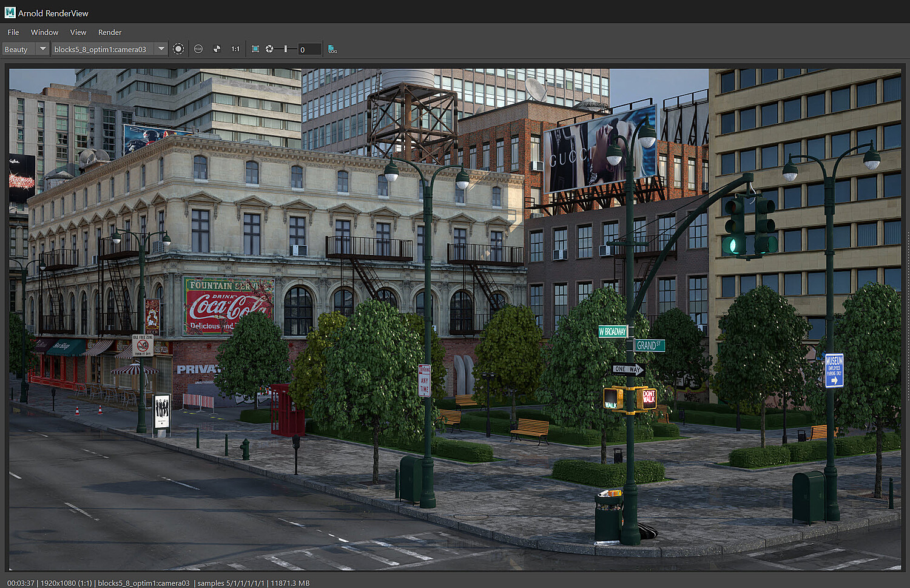Click the exposure aperture icon
This screenshot has width=910, height=588.
(269, 49)
